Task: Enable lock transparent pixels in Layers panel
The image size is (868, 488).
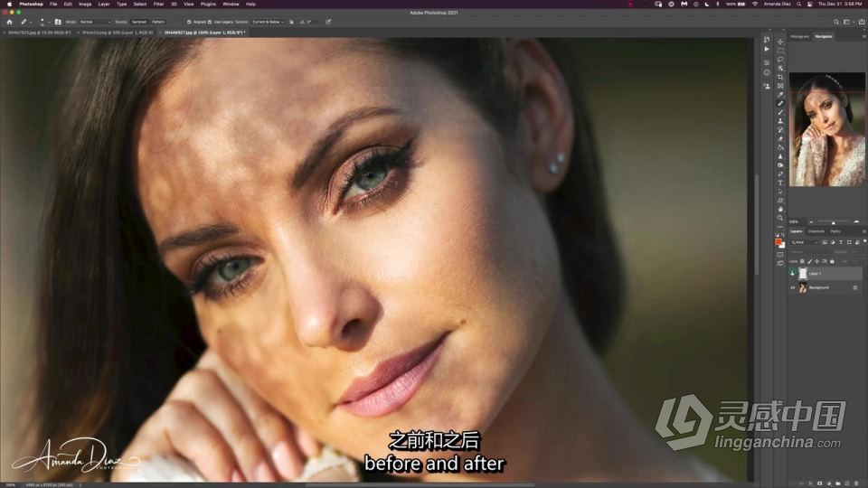Action: coord(802,261)
